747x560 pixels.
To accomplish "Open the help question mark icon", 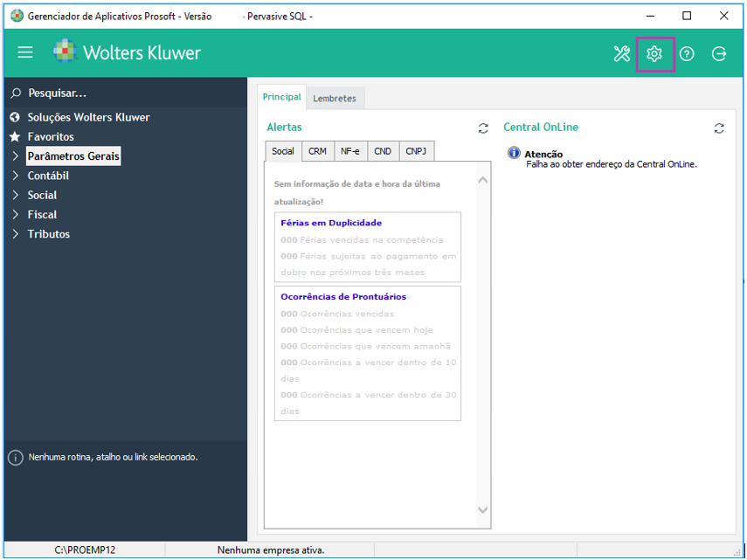I will [x=687, y=54].
